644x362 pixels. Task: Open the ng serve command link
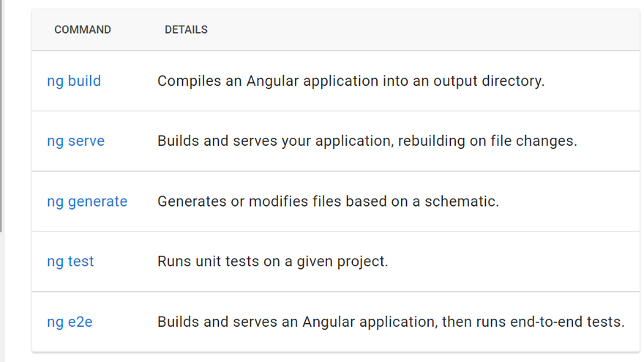click(x=75, y=141)
